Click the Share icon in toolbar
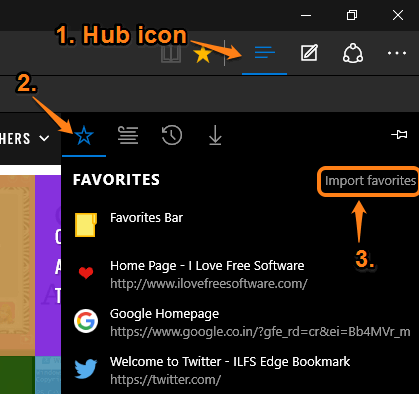This screenshot has height=394, width=419. tap(353, 53)
